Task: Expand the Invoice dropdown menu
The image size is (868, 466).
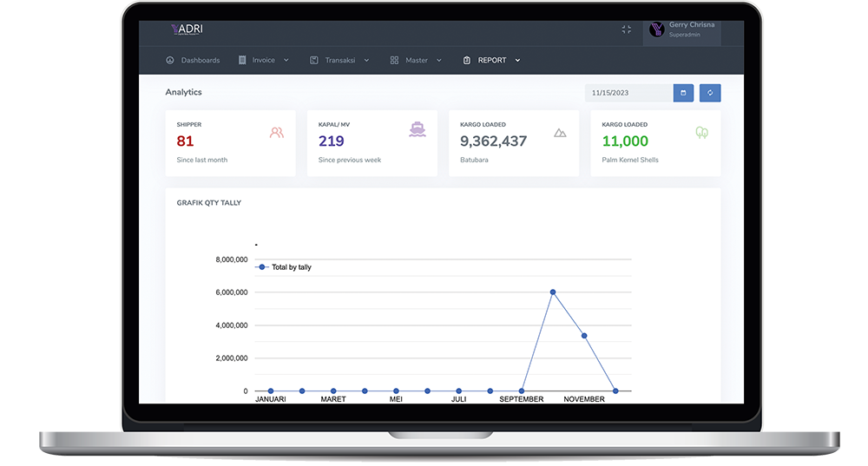Action: tap(264, 61)
